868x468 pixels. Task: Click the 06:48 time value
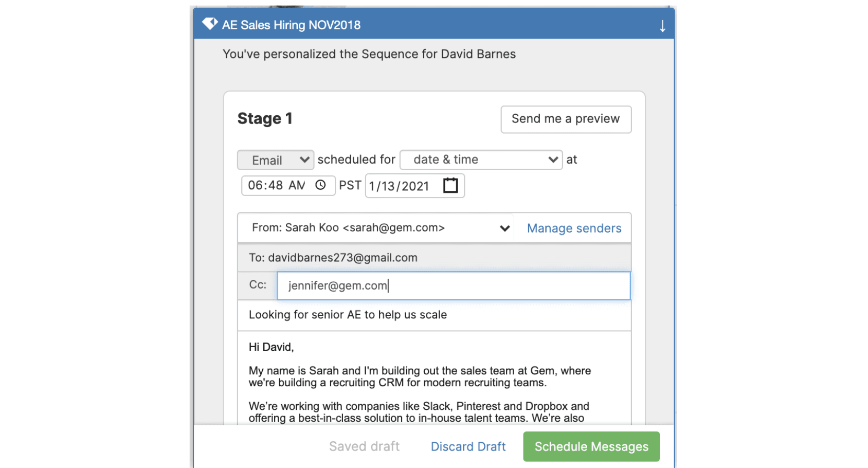pyautogui.click(x=265, y=185)
